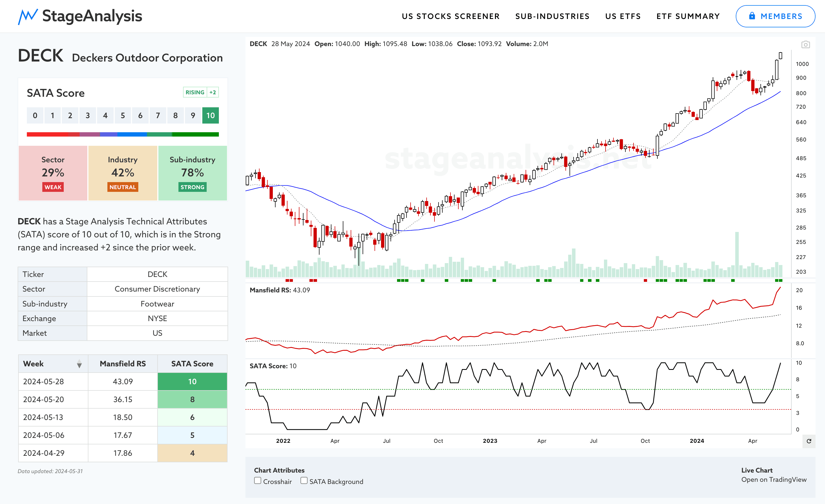Screen dimensions: 825x504
Task: Enable the Crosshair checkbox
Action: (257, 481)
